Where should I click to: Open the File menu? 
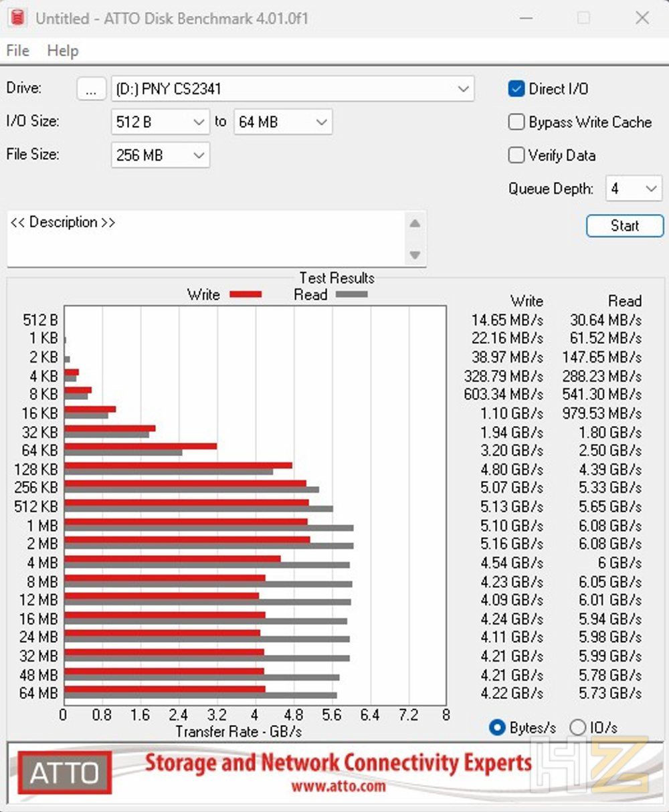tap(17, 51)
